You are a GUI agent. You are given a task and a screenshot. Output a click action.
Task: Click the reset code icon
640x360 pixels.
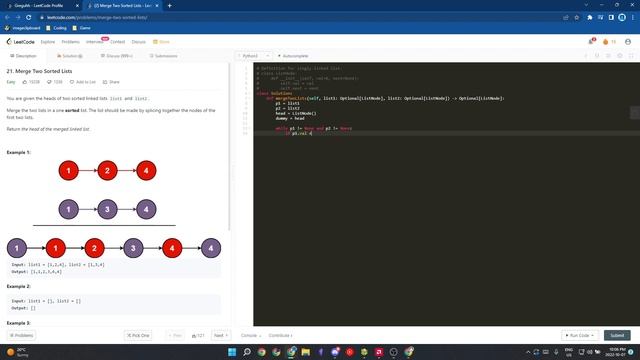tap(597, 56)
